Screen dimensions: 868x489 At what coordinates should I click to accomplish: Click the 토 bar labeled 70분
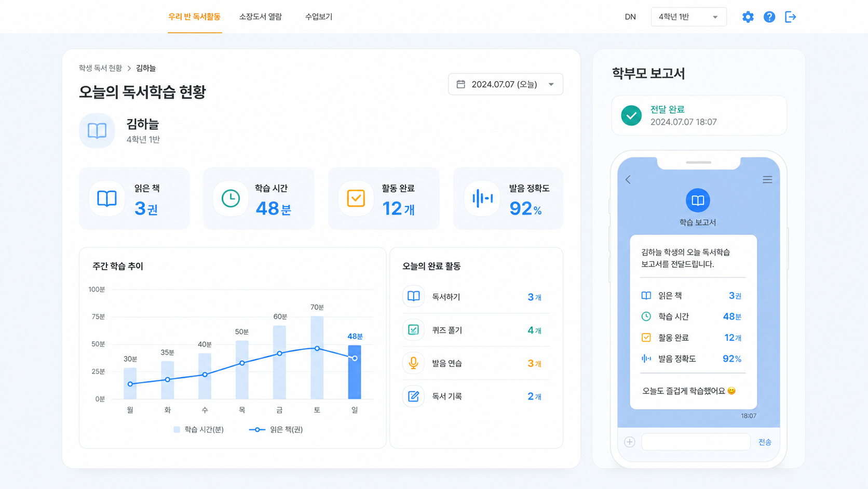pos(317,358)
